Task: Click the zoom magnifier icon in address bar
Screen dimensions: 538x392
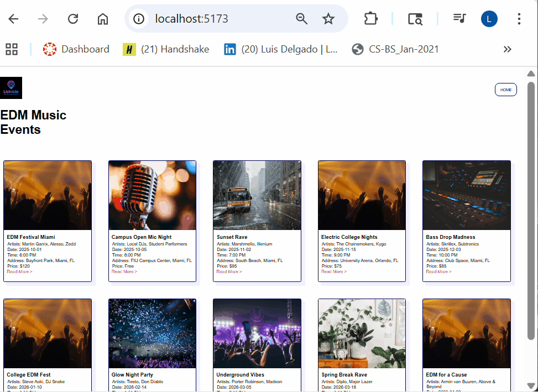Action: [x=301, y=19]
